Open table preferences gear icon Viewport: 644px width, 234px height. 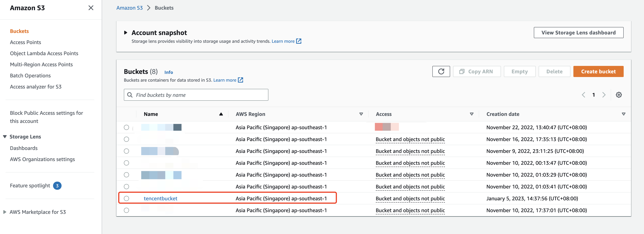pyautogui.click(x=618, y=95)
